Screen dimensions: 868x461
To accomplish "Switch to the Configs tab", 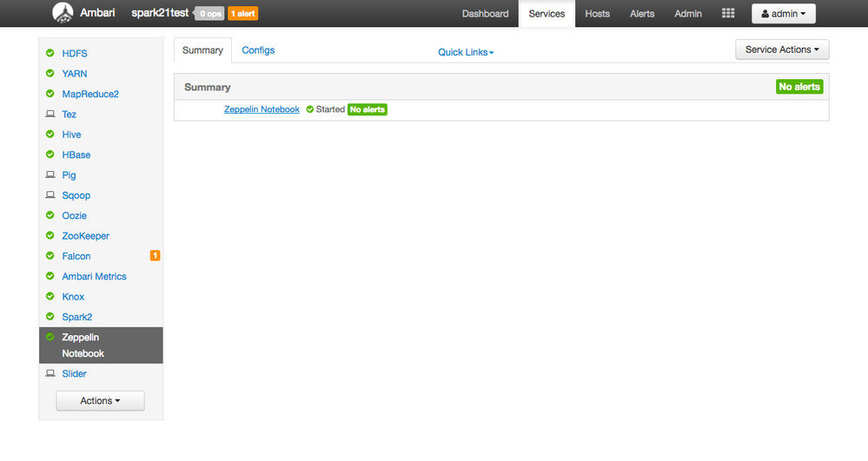I will point(258,50).
